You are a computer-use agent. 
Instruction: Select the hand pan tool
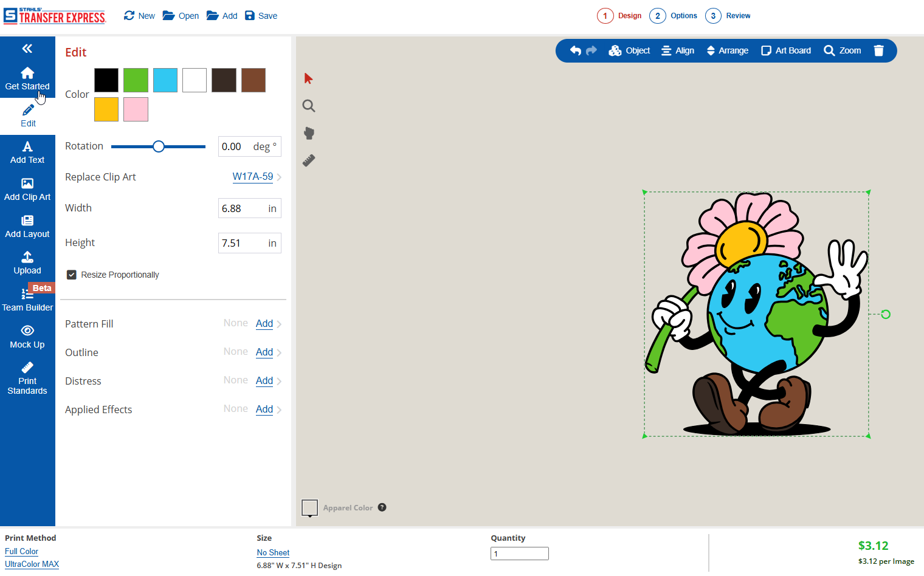click(309, 133)
